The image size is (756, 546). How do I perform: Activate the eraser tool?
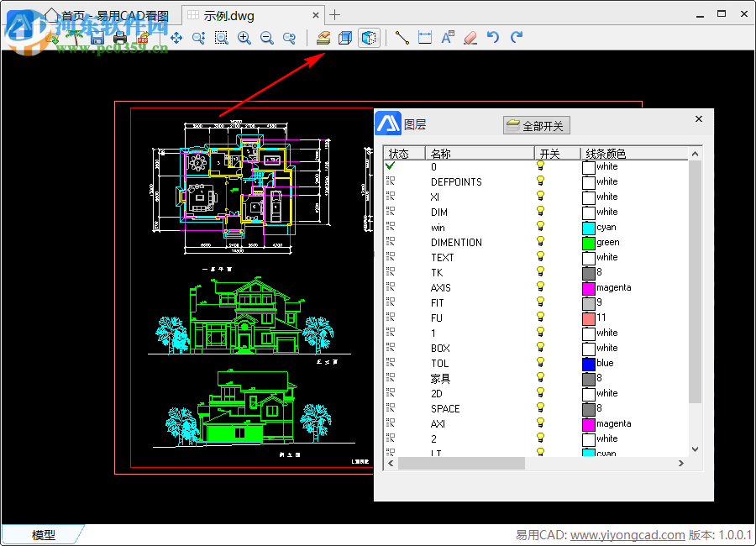click(470, 37)
